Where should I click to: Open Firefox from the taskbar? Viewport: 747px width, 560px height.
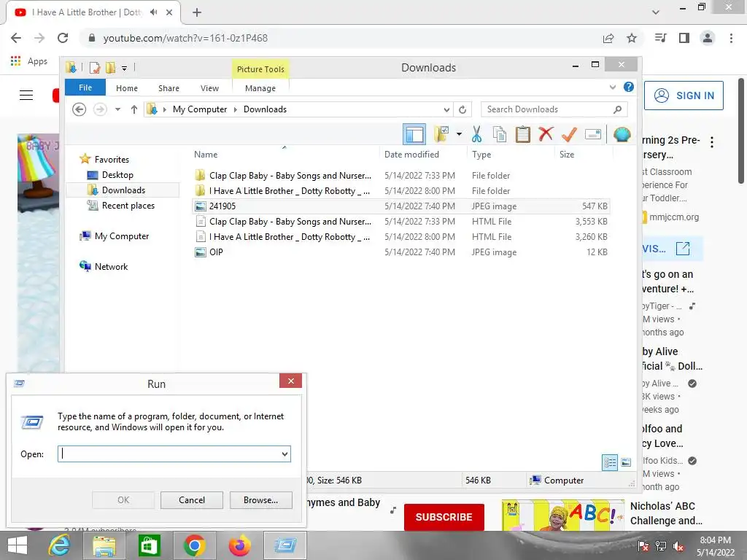[239, 545]
